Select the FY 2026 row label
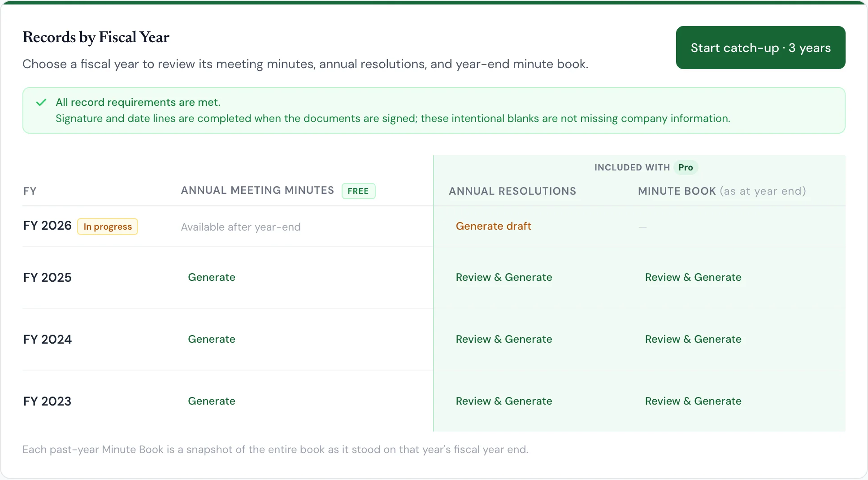This screenshot has height=480, width=868. pos(48,226)
